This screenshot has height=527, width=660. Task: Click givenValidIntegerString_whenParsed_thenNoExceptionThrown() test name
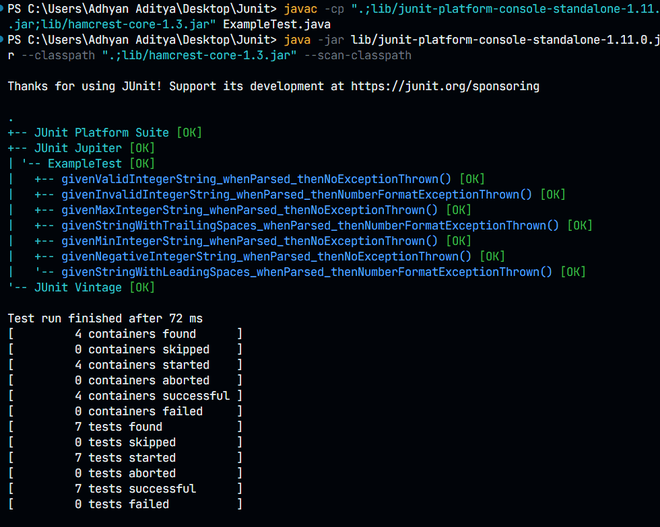(256, 179)
